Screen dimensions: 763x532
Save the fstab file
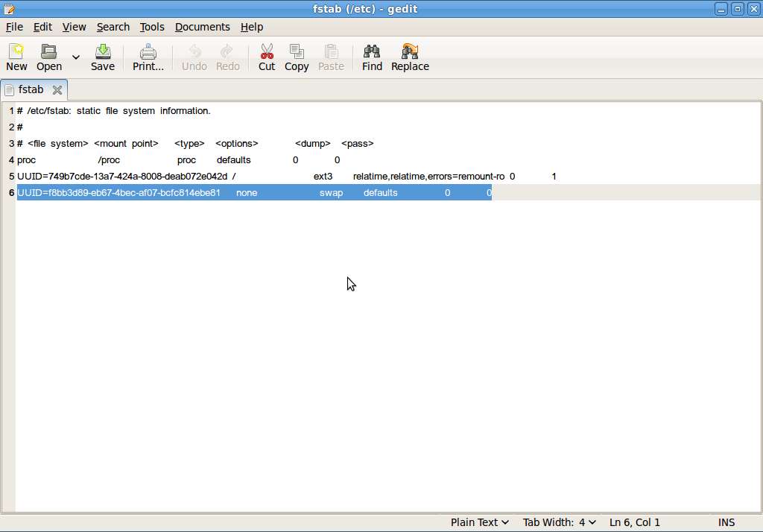pos(103,57)
